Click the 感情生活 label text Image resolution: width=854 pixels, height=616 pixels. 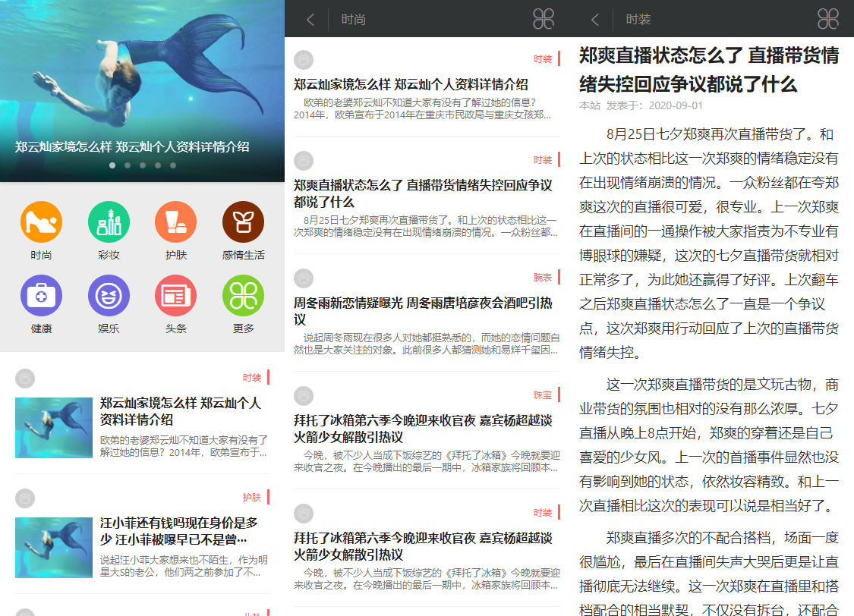pos(244,255)
